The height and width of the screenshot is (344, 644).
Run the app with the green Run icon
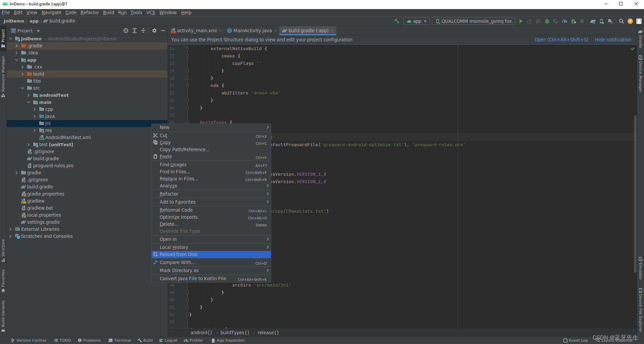coord(521,21)
